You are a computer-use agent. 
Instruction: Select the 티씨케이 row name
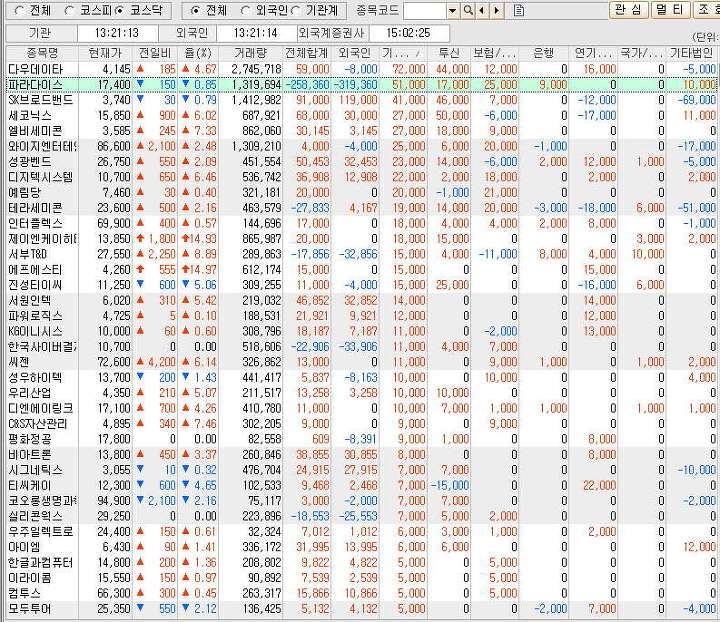(x=30, y=485)
